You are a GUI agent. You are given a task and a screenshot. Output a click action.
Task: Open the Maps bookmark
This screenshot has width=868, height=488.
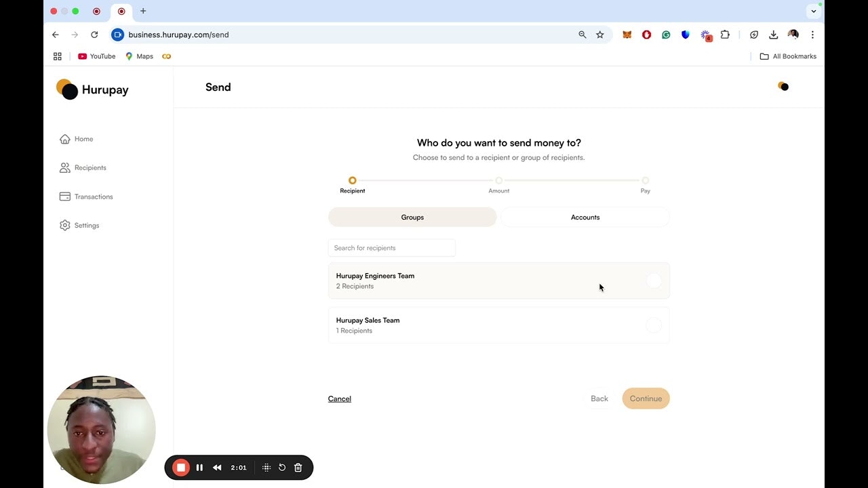tap(139, 56)
